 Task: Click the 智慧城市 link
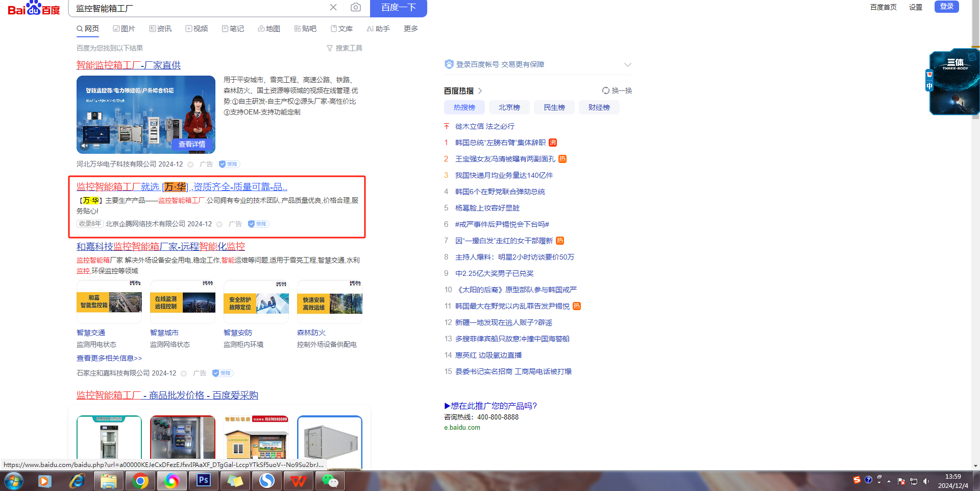coord(164,333)
